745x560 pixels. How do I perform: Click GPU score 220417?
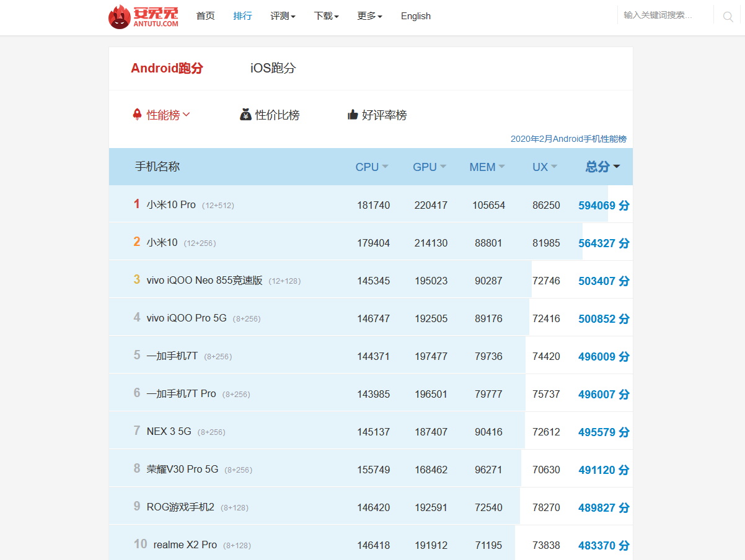click(x=431, y=205)
